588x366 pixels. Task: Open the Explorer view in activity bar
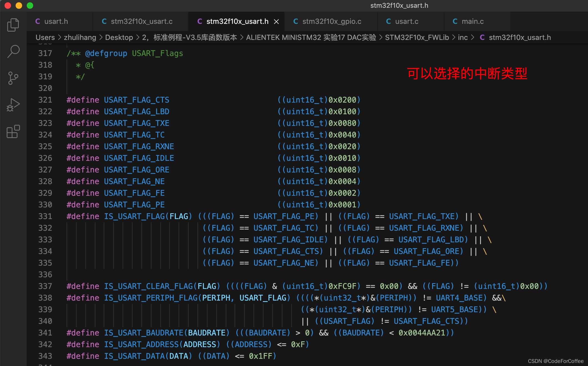pos(13,25)
